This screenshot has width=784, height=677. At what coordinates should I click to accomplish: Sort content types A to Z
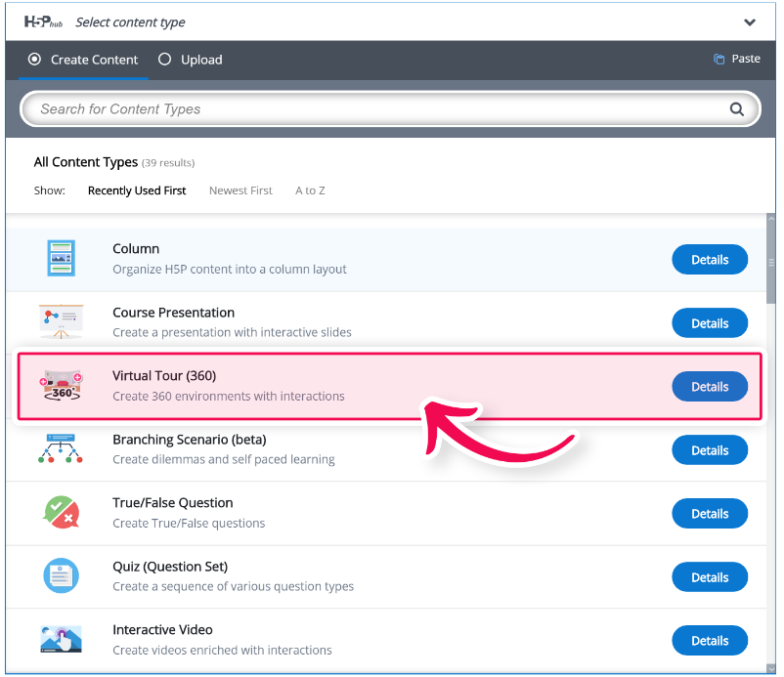pos(310,190)
